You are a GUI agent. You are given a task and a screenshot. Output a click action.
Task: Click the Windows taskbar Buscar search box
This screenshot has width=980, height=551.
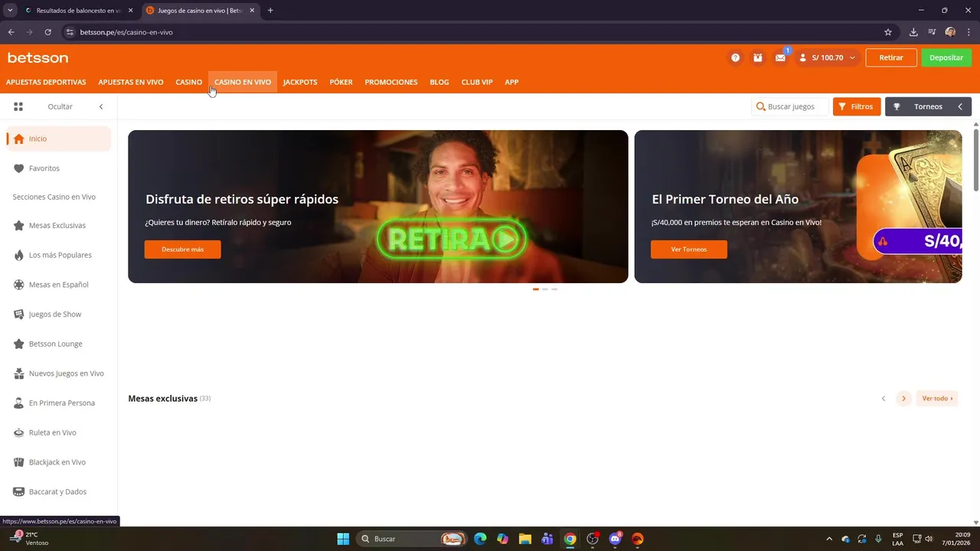[x=413, y=539]
